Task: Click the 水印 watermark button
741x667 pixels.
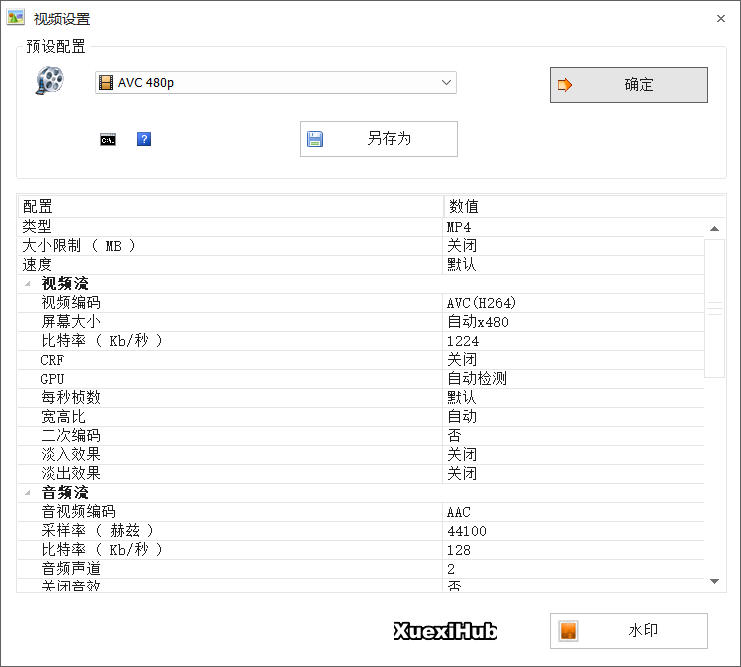Action: tap(628, 631)
